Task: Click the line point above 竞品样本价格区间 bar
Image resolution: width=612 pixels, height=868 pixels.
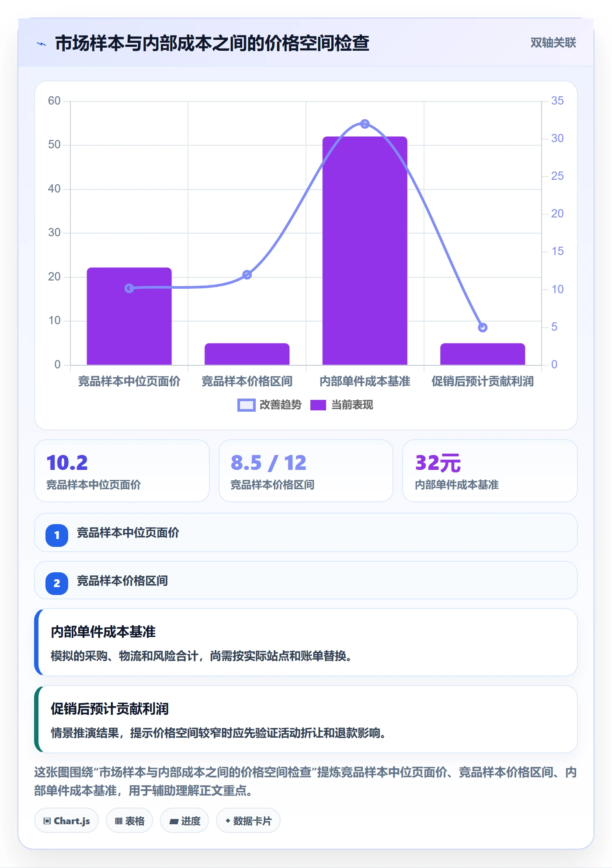Action: coord(247,275)
